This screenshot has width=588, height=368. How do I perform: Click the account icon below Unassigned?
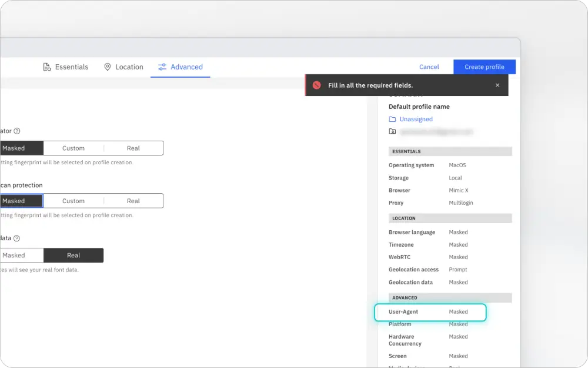click(x=392, y=131)
